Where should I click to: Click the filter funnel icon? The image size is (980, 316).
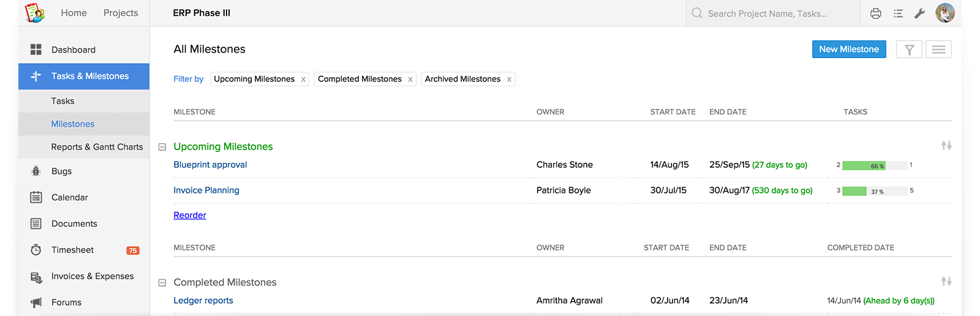pyautogui.click(x=909, y=50)
